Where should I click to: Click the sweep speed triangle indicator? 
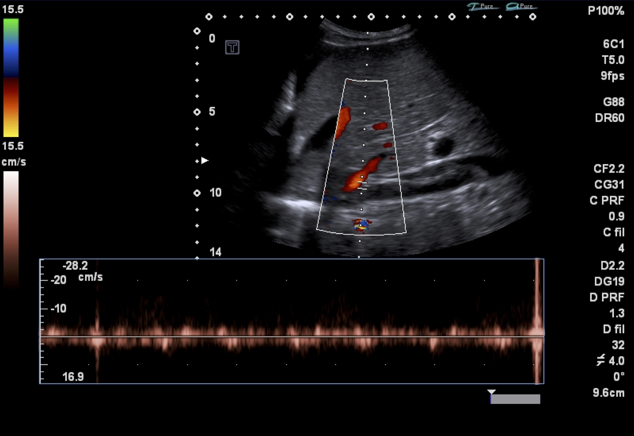click(x=491, y=393)
